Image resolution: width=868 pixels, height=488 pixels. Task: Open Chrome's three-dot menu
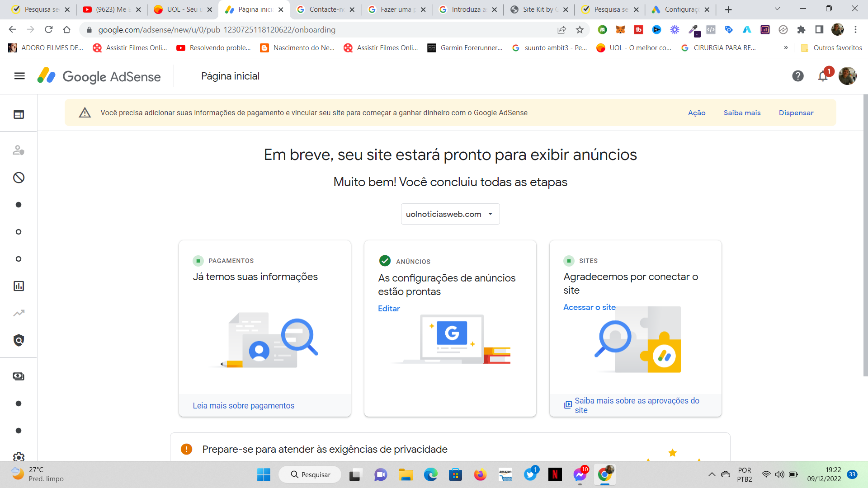point(855,29)
